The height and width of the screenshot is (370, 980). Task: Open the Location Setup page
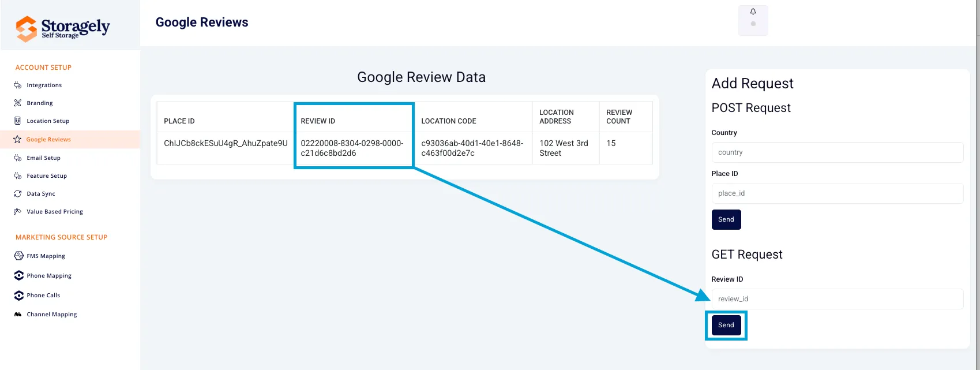tap(48, 121)
